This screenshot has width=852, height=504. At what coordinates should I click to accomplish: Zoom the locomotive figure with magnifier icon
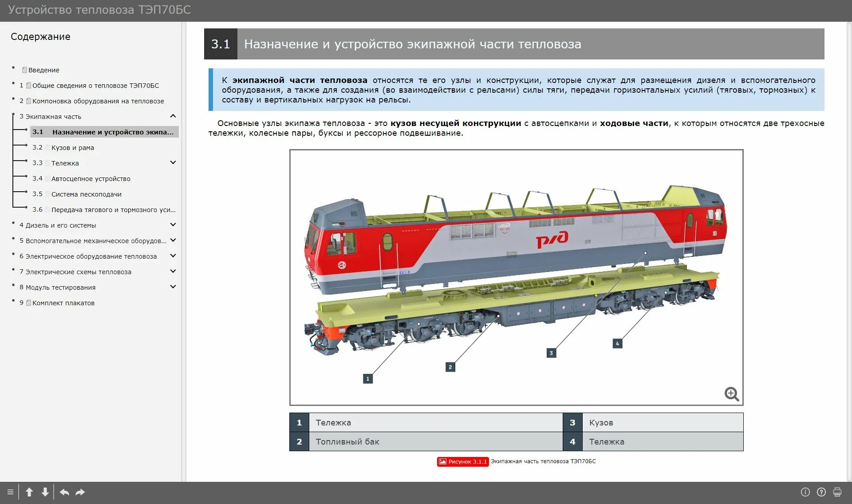[731, 394]
